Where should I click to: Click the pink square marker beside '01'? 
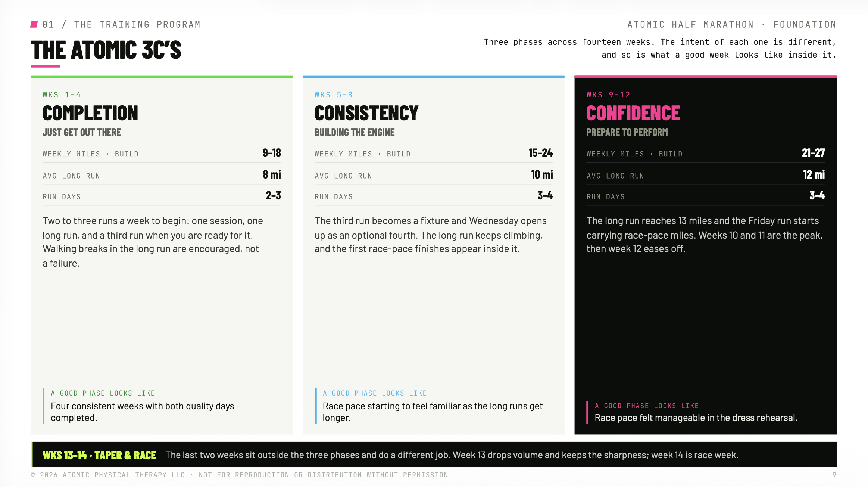[x=34, y=25]
